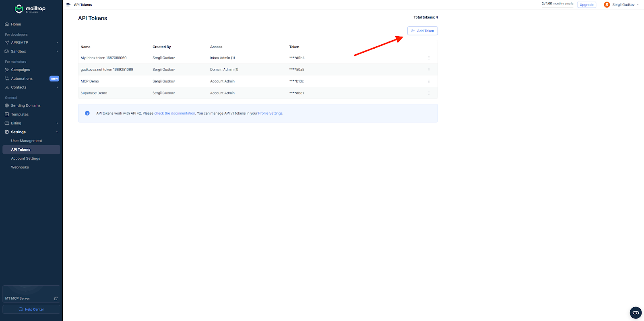Open Sending Domains page

pos(25,105)
